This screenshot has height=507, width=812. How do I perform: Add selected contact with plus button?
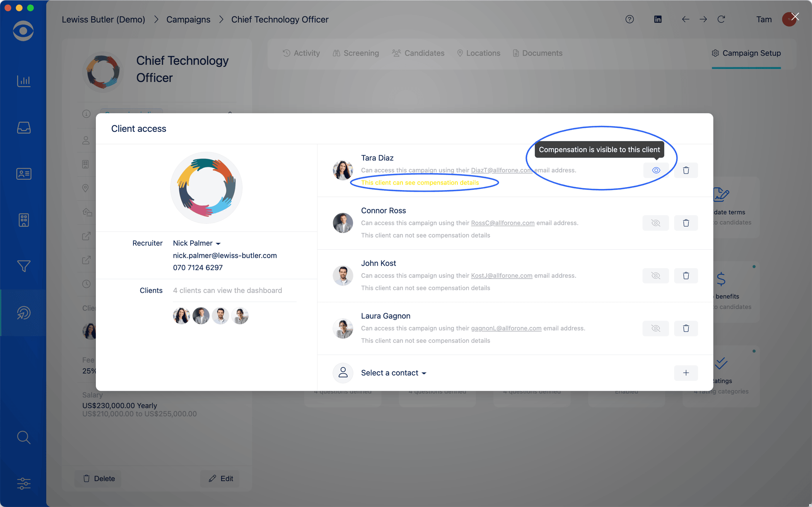(x=686, y=373)
